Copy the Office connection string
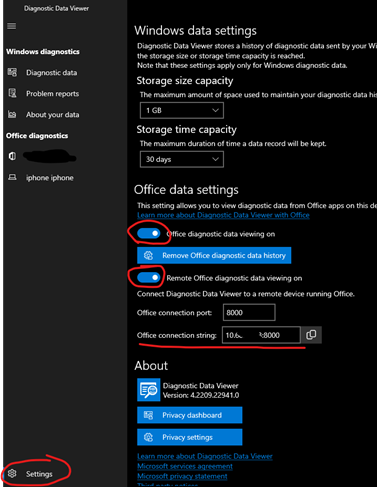 point(311,335)
